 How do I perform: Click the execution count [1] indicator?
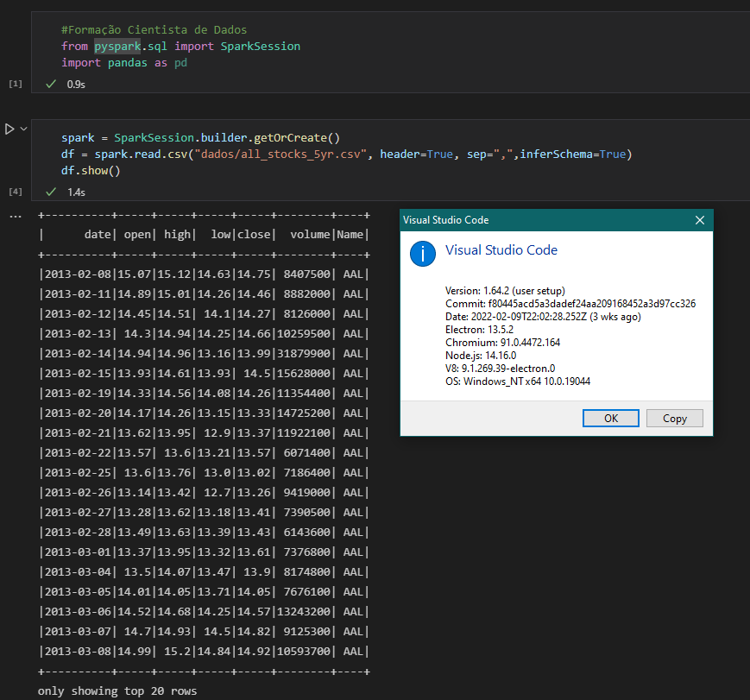[15, 84]
